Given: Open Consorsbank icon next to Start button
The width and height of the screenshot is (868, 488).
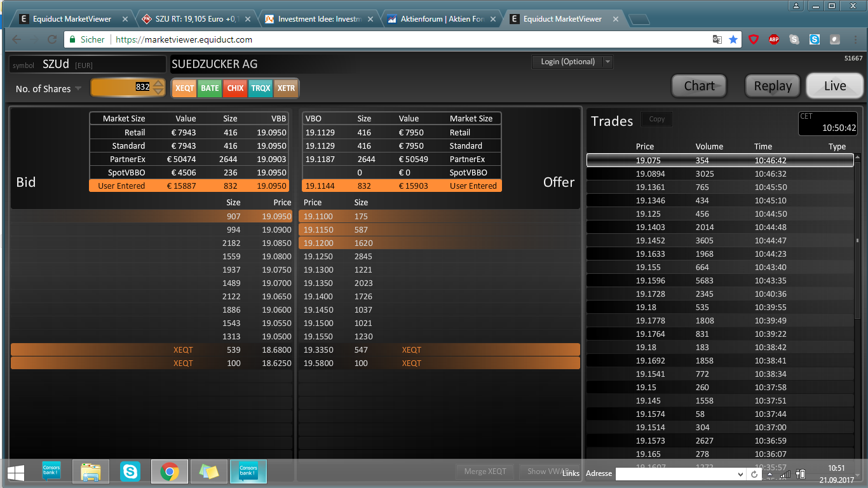Looking at the screenshot, I should pyautogui.click(x=51, y=471).
